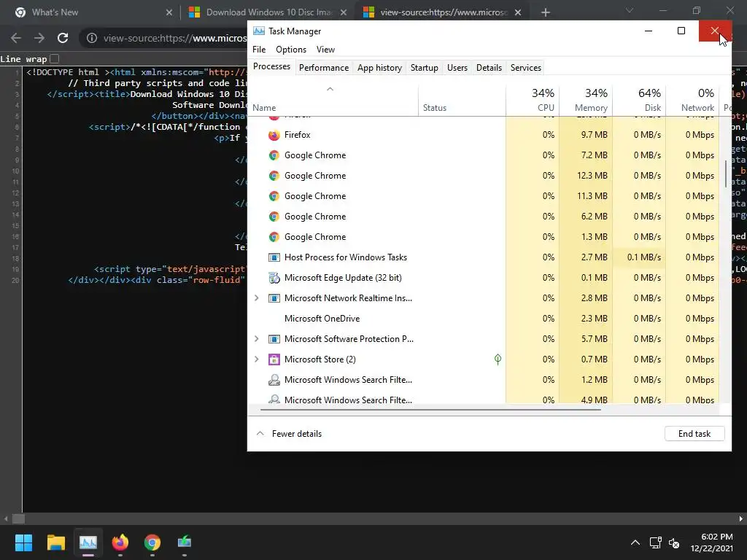The height and width of the screenshot is (560, 747).
Task: Click the Task Manager title bar icon
Action: 259,31
